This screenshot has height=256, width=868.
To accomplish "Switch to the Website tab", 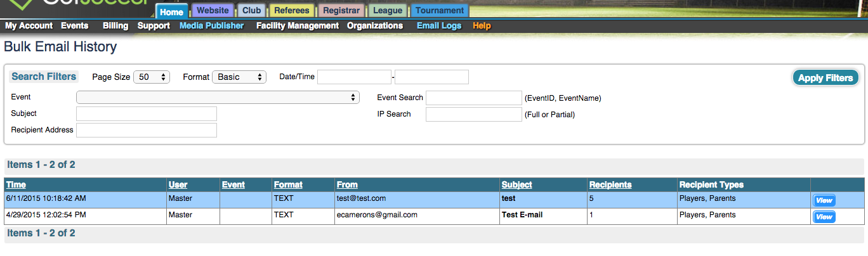I will tap(213, 11).
